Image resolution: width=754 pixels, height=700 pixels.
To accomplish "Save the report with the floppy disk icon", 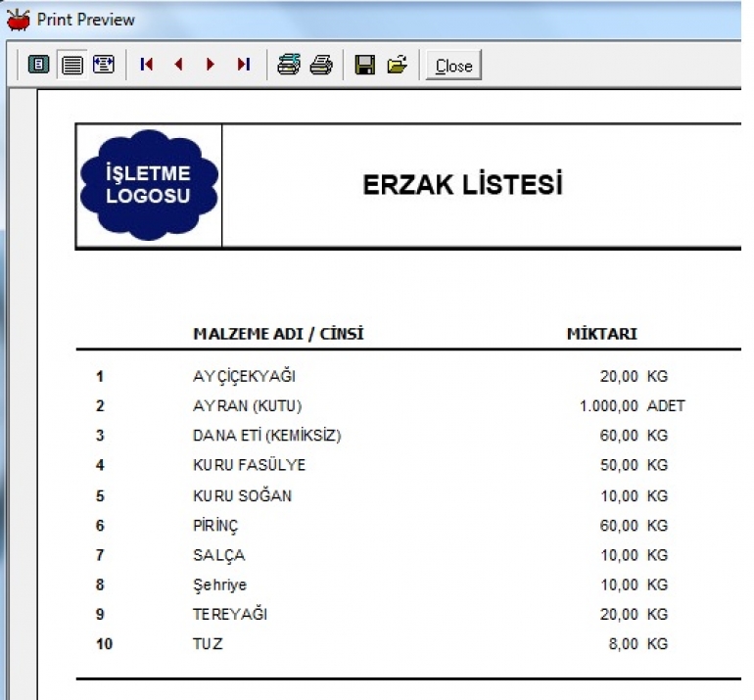I will click(x=365, y=64).
